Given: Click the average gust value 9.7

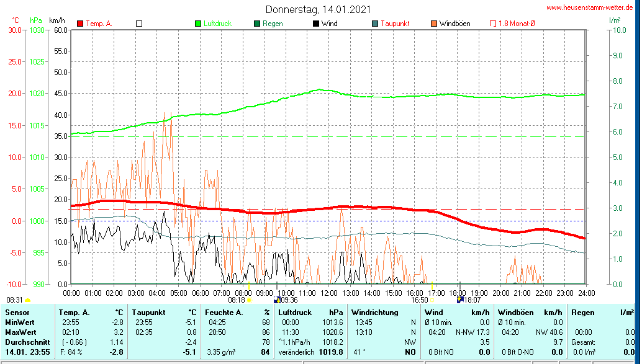Looking at the screenshot, I should 558,342.
